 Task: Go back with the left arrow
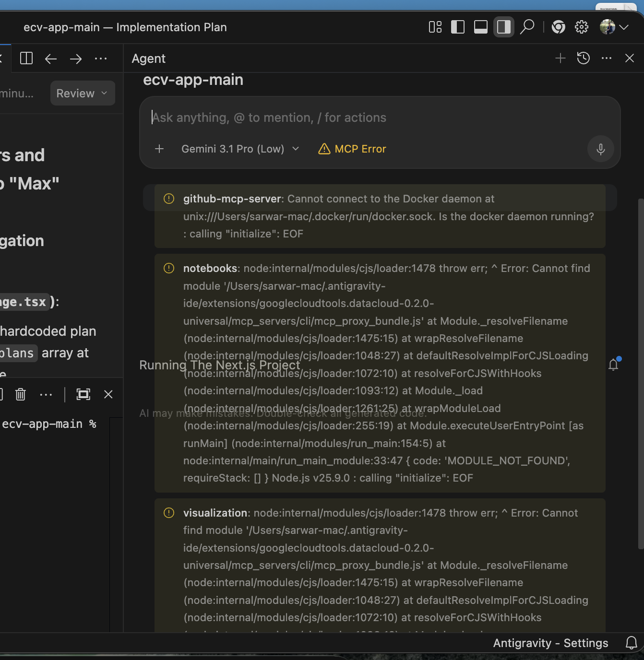51,59
